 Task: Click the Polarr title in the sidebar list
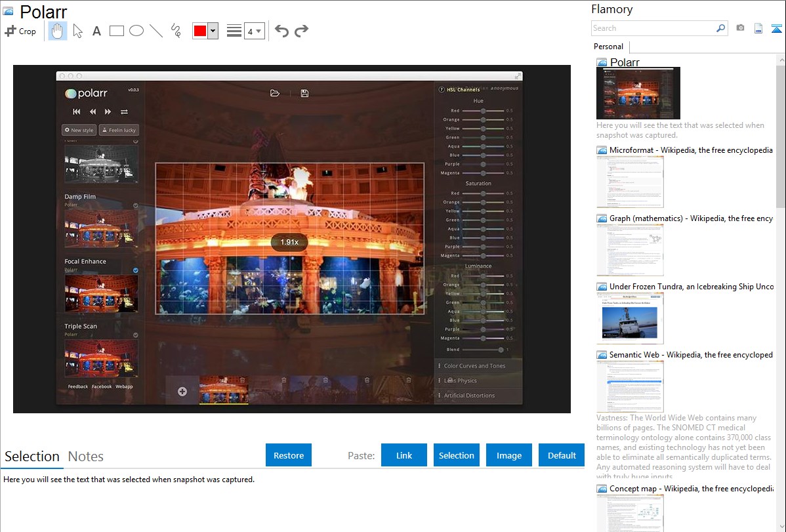(x=625, y=62)
